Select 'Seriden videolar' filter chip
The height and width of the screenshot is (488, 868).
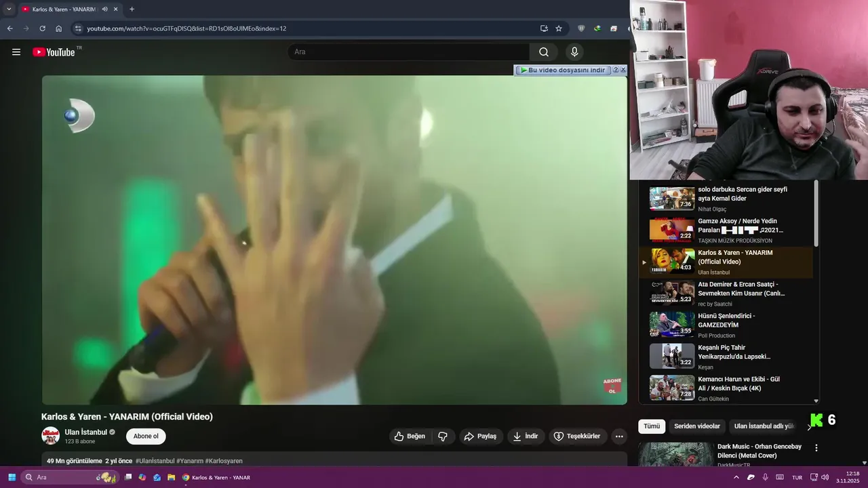[697, 426]
